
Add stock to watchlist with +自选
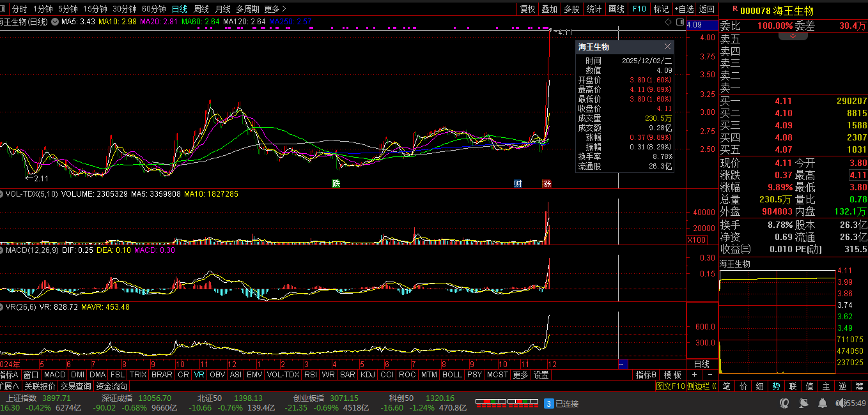coord(684,9)
